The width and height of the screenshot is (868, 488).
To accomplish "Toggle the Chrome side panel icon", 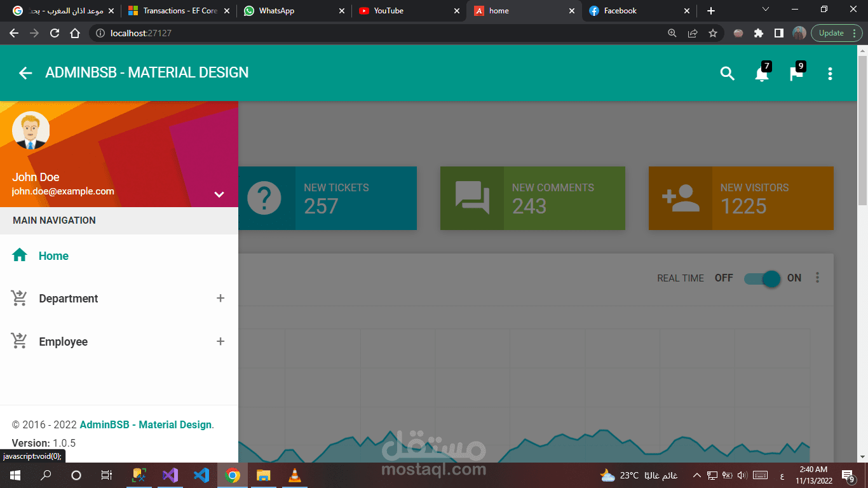I will (x=778, y=33).
